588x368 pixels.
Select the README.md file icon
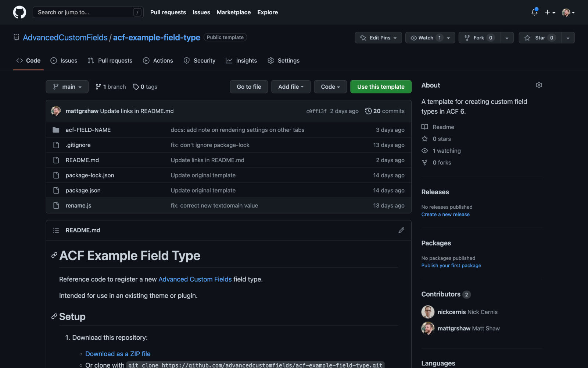56,160
